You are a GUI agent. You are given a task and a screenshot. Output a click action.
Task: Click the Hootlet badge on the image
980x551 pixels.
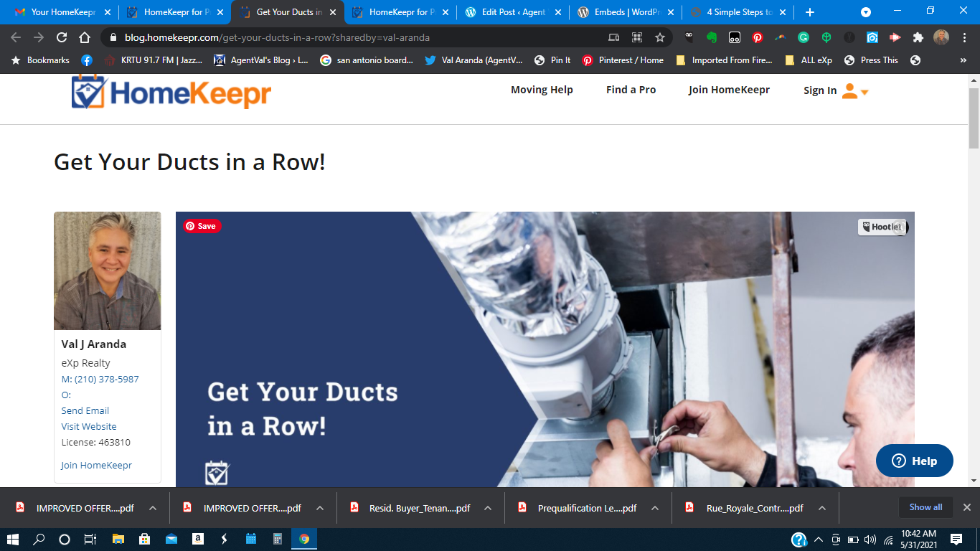(882, 227)
